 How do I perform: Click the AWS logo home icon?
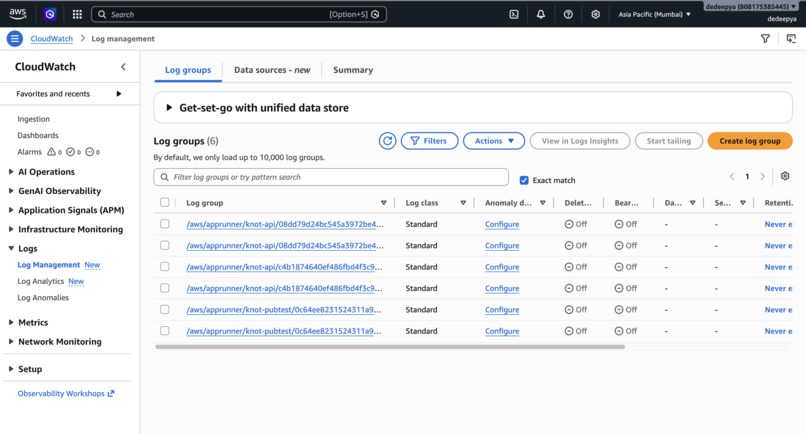click(x=17, y=14)
